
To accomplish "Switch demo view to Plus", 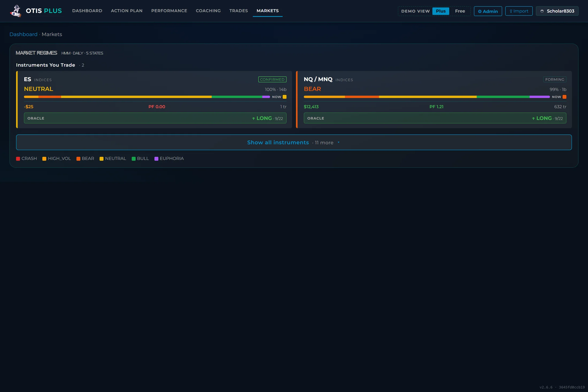I will tap(441, 11).
